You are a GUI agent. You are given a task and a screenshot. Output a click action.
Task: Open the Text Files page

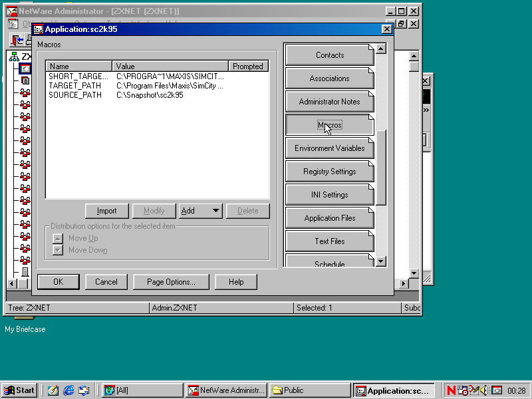[x=329, y=241]
